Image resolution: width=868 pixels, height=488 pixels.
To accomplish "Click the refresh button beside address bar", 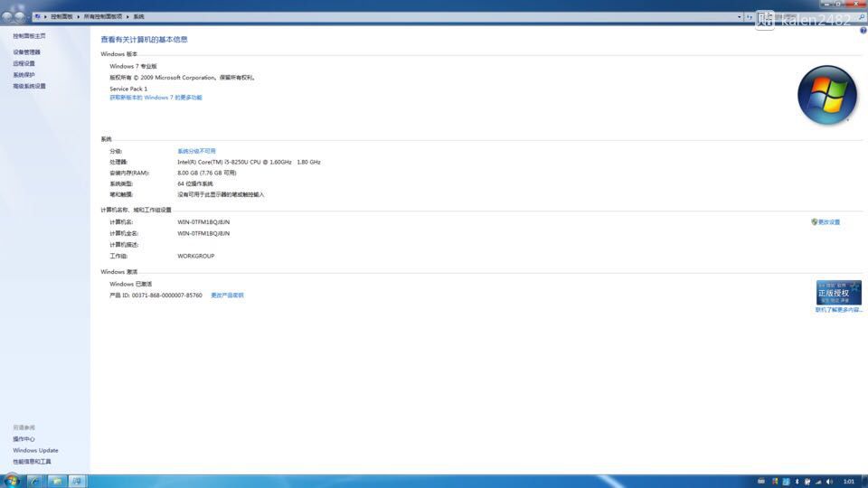I will tap(750, 16).
